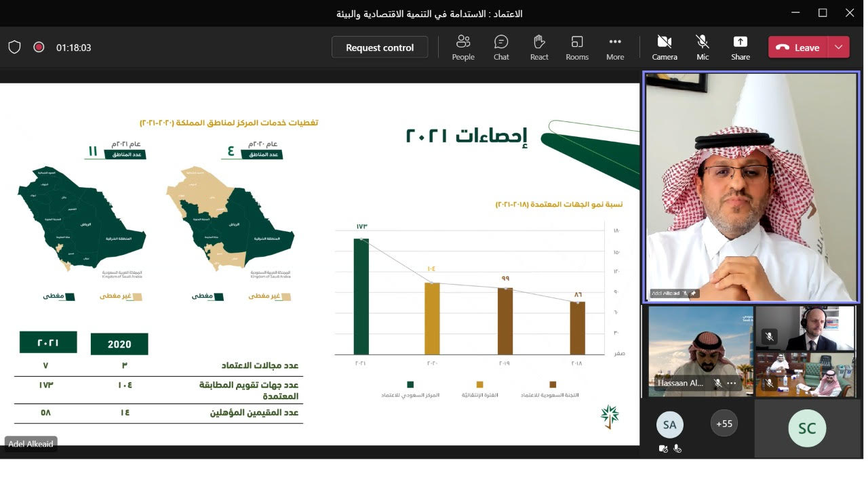
Task: Click the muted mic icon on Hassaan's tile
Action: point(717,383)
